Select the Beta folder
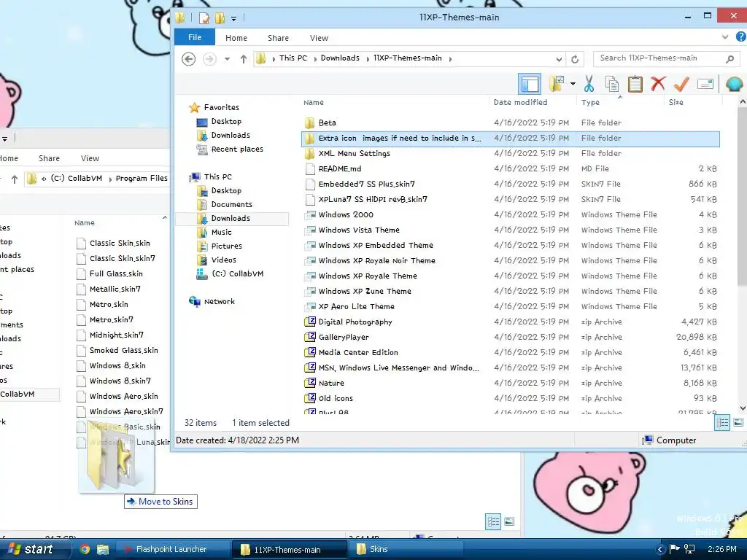 coord(328,122)
